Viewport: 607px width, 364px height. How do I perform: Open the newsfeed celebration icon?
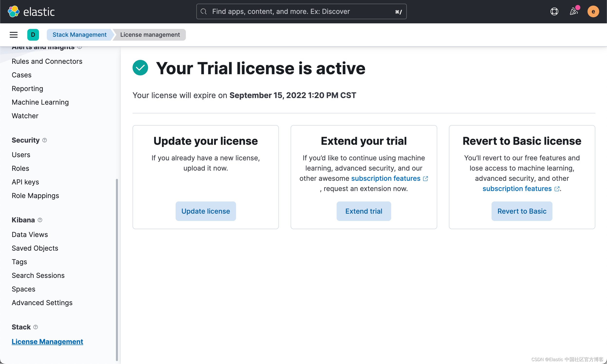tap(574, 11)
